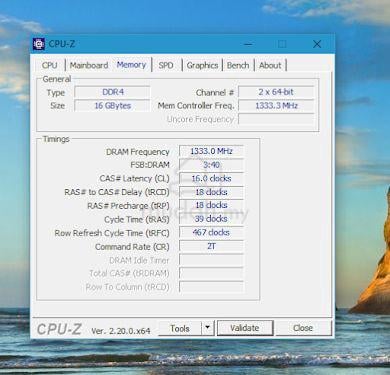
Task: Click the RAS# Precharge (tRP) label
Action: pos(128,206)
